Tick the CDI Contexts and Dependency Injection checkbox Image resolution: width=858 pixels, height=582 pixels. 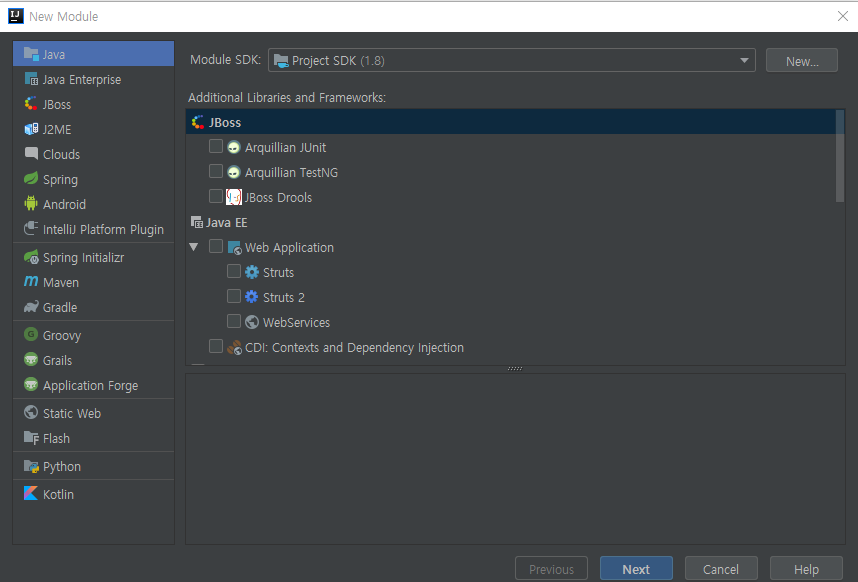pyautogui.click(x=216, y=346)
